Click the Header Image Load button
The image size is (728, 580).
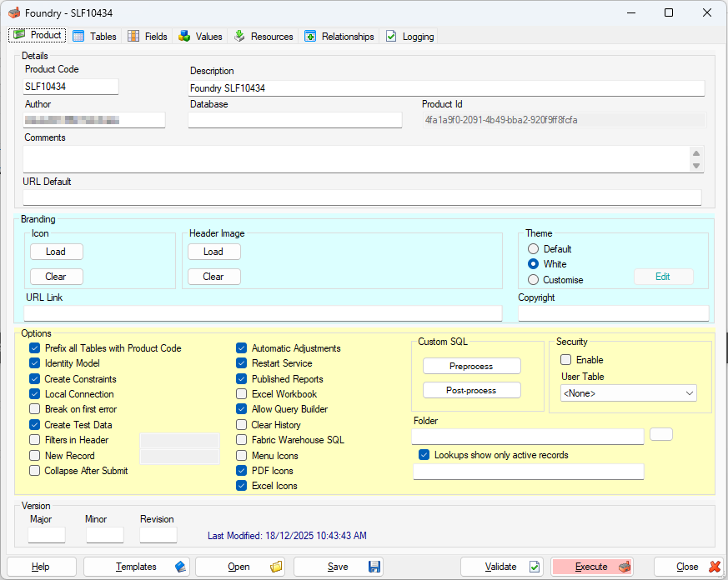tap(214, 252)
